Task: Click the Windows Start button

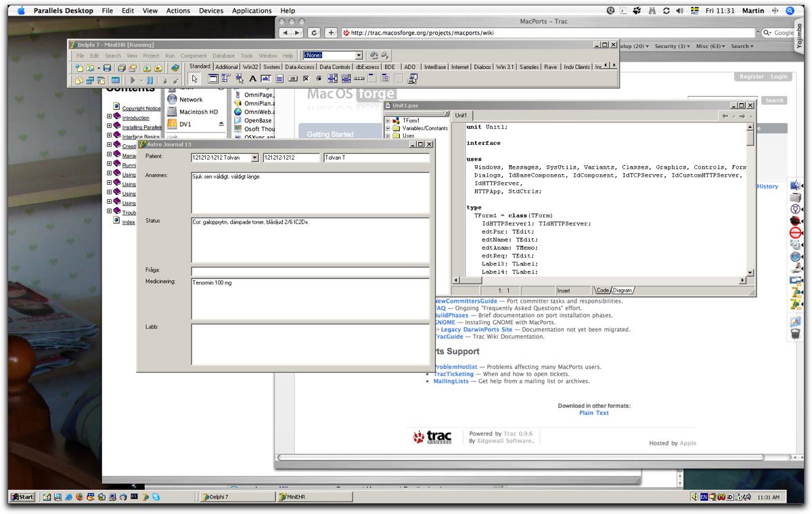Action: tap(22, 497)
